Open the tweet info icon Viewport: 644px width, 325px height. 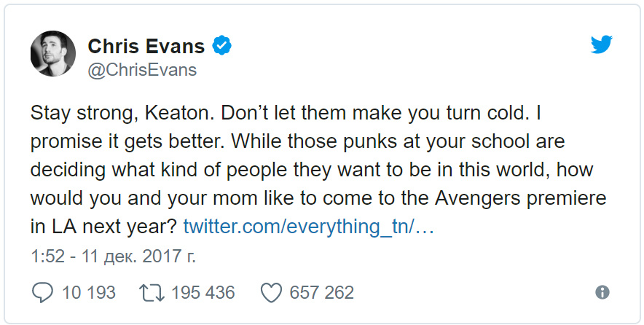click(602, 292)
